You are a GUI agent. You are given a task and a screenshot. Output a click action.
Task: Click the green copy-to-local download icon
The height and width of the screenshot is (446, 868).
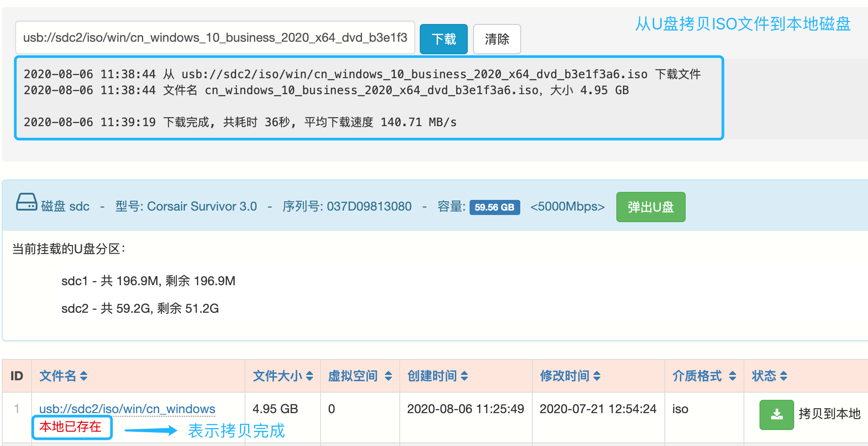[776, 414]
